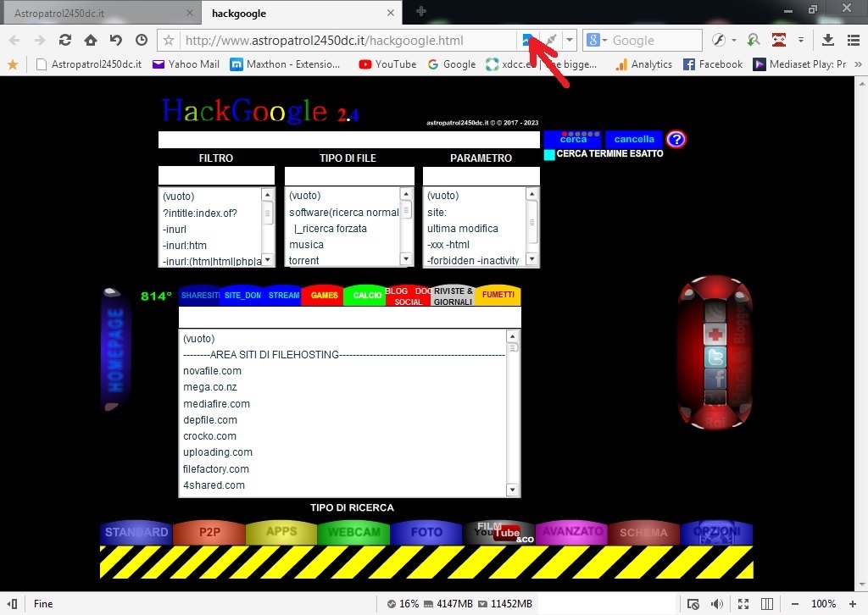The width and height of the screenshot is (868, 615).
Task: Toggle the sidebar icon in status bar
Action: [x=12, y=604]
